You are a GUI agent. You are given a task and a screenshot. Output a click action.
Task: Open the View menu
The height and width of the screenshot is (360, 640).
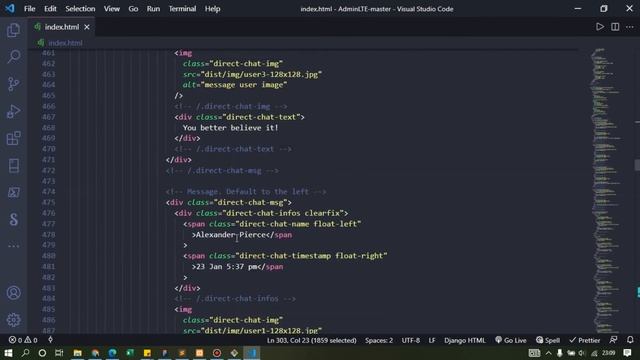[x=111, y=9]
